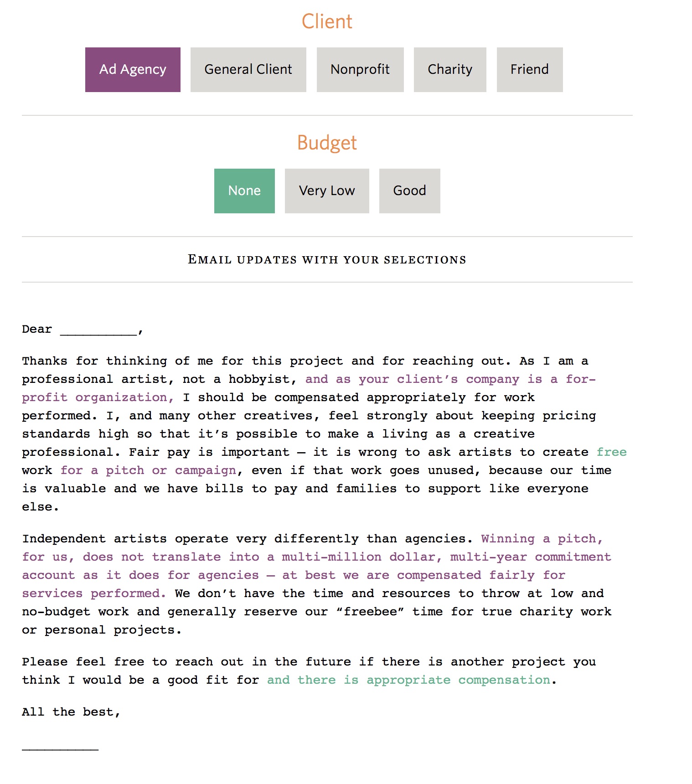Click the green word 'free' in email
The width and height of the screenshot is (692, 784).
611,452
